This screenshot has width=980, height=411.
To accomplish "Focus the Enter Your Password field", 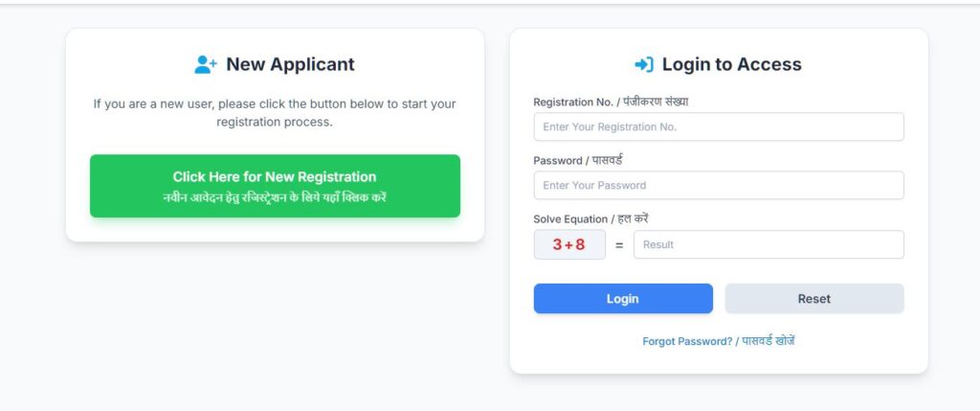I will click(x=718, y=185).
